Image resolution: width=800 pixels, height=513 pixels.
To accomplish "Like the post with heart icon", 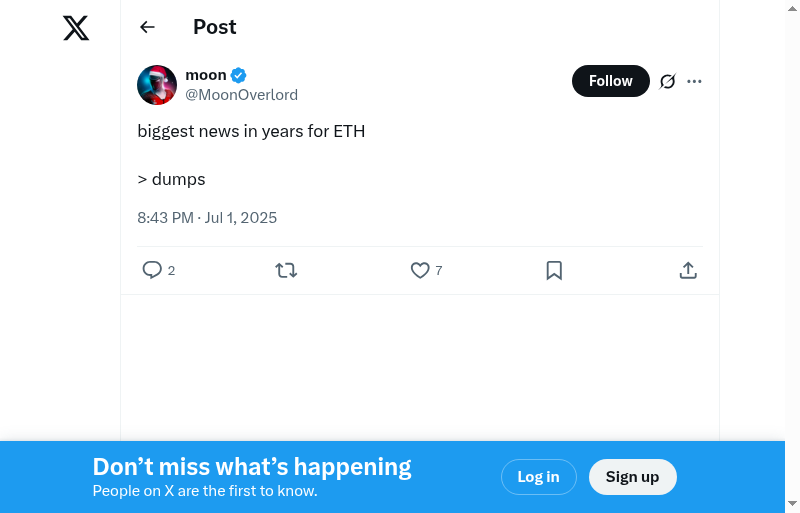I will click(x=420, y=270).
